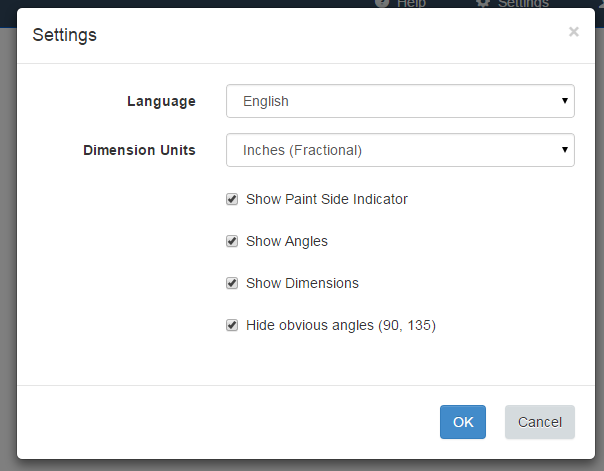The height and width of the screenshot is (471, 604).
Task: Click the arrow on the Dimension Units select
Action: [565, 149]
